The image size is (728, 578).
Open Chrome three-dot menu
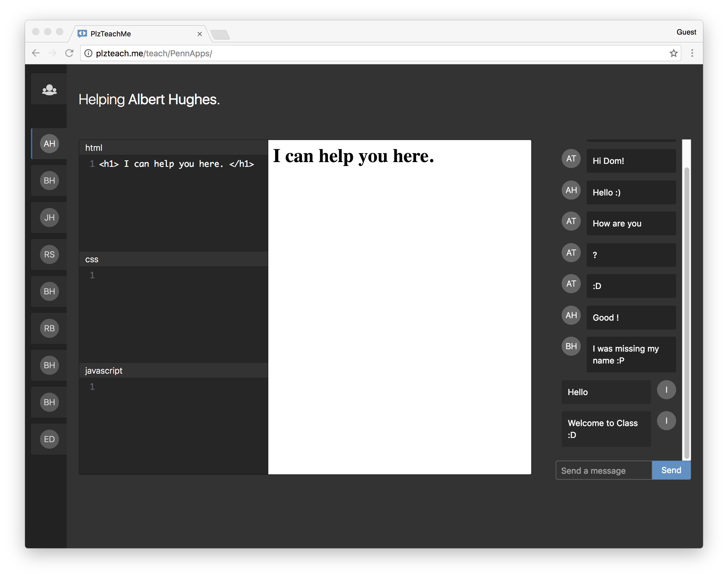692,53
